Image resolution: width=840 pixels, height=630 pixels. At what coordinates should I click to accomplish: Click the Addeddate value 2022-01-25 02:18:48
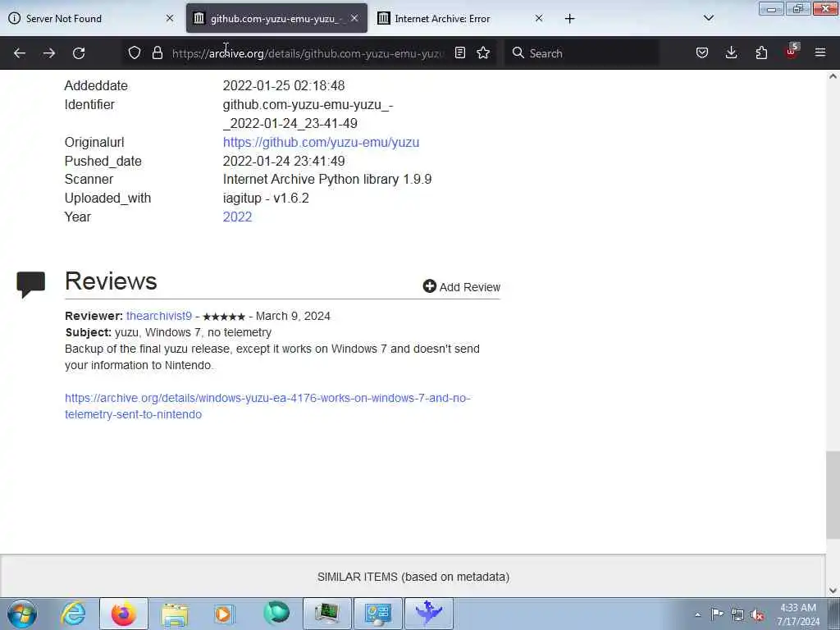(284, 85)
